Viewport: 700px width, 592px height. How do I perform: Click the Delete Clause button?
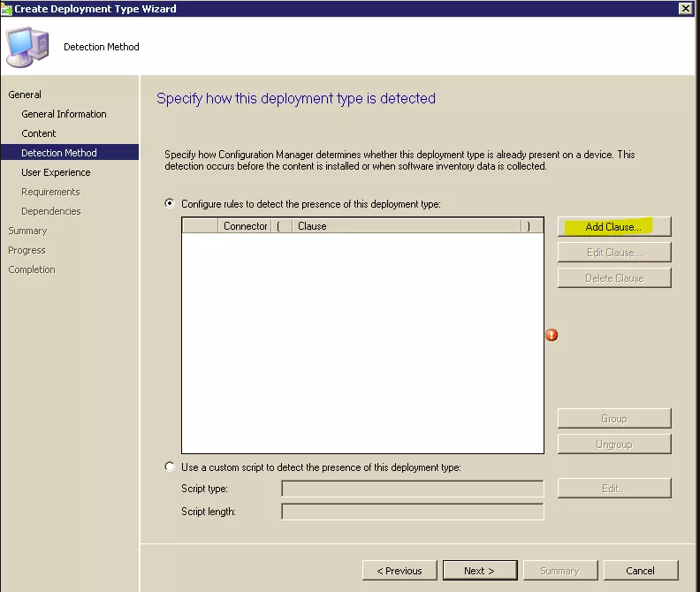pyautogui.click(x=614, y=277)
